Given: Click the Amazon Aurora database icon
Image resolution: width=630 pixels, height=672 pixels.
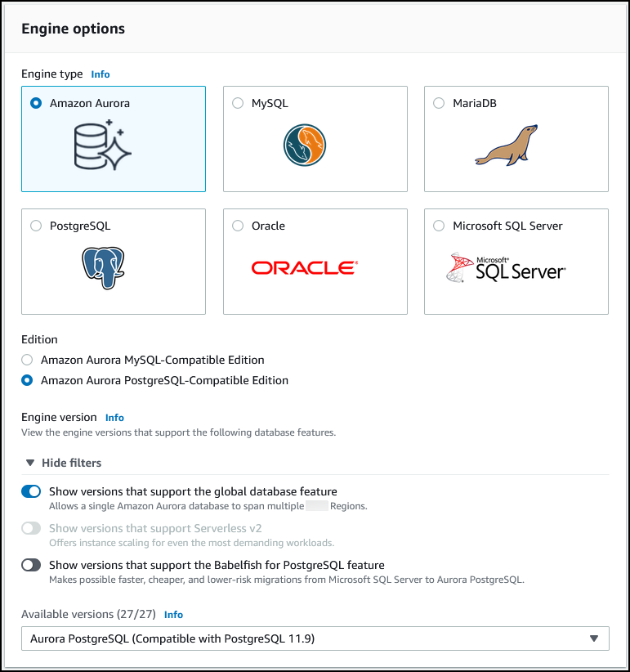Looking at the screenshot, I should [102, 148].
